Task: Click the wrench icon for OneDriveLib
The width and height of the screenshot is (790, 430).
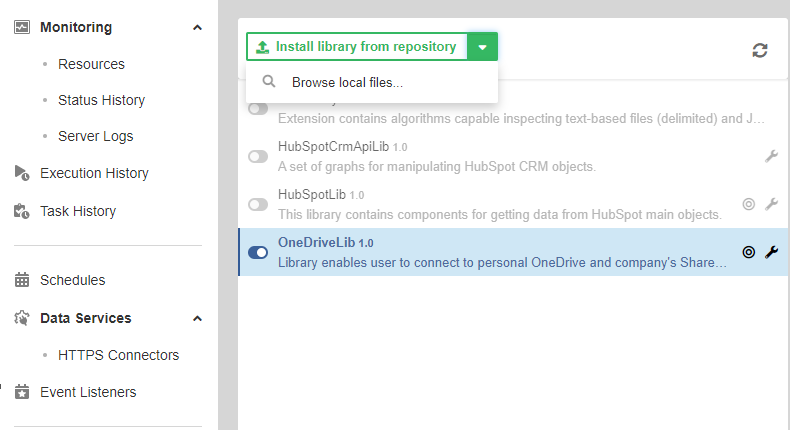Action: [771, 252]
